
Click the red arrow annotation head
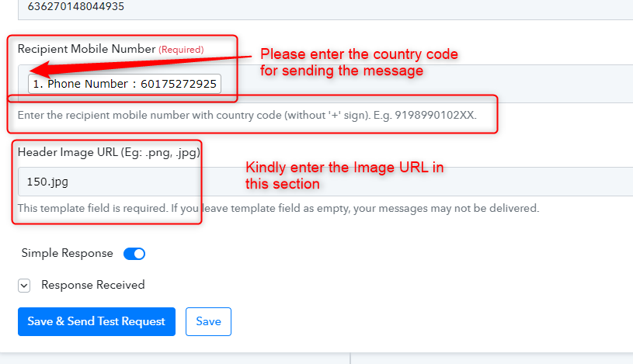pyautogui.click(x=40, y=69)
